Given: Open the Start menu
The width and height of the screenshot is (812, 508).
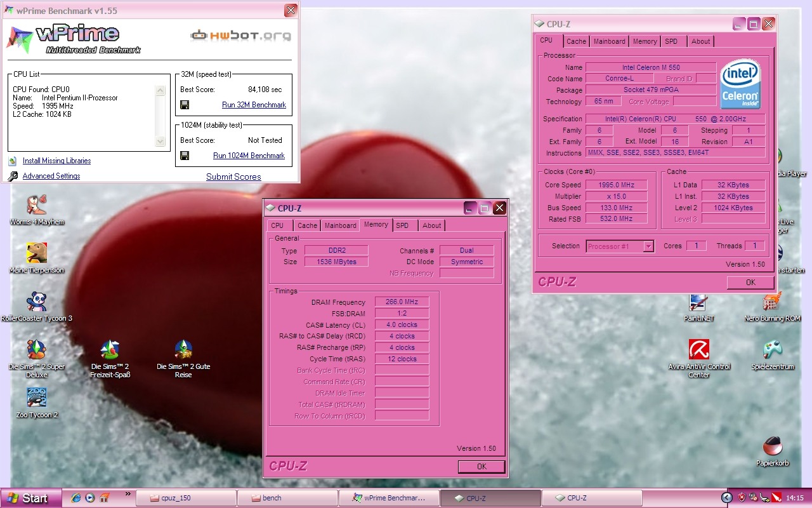Looking at the screenshot, I should (x=32, y=498).
